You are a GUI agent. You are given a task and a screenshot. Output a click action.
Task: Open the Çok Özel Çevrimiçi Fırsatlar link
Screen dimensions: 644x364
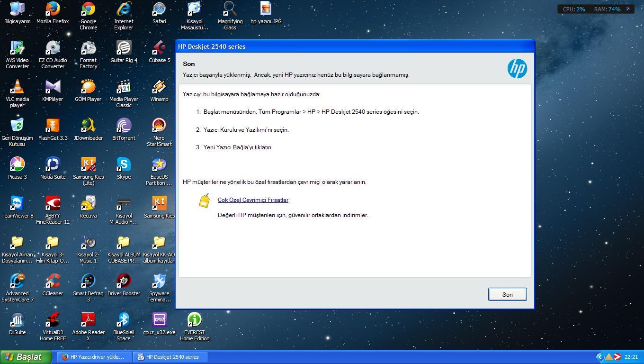[253, 200]
